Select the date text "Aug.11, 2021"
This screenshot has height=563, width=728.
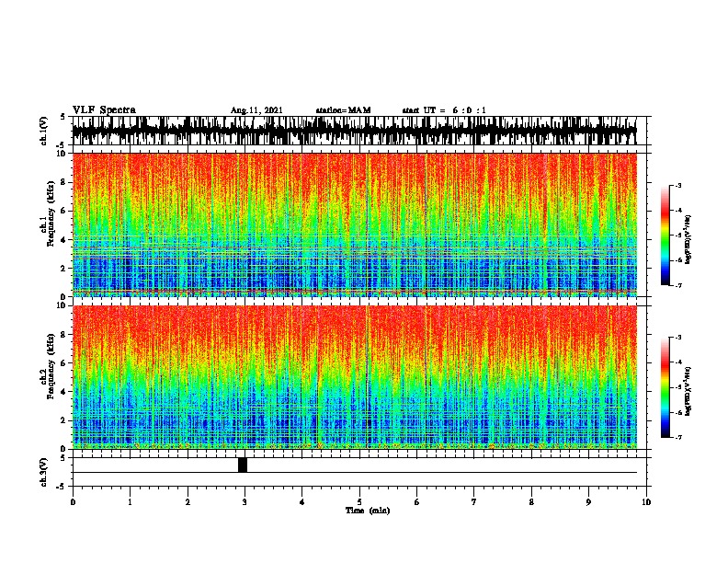point(256,110)
